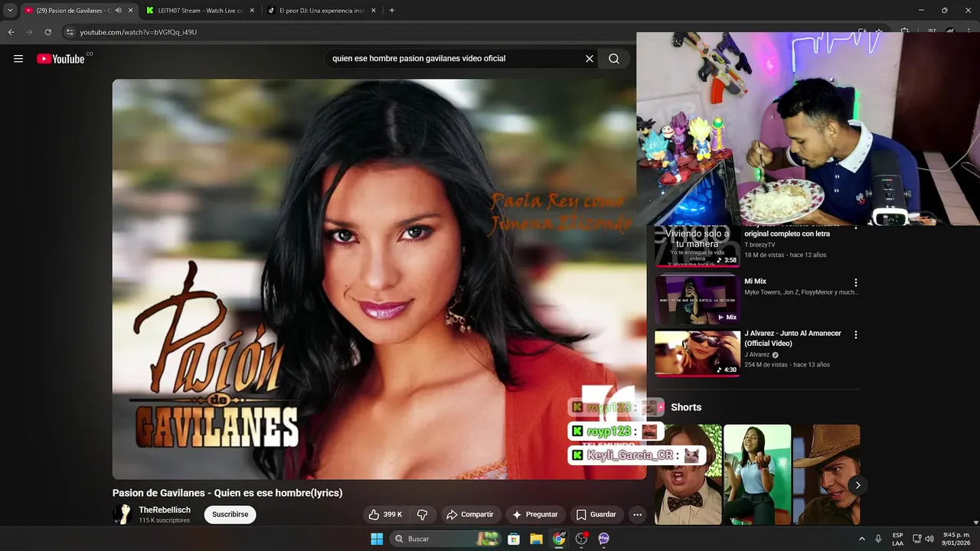
Task: Click the taskbar Buscar search box
Action: coord(446,539)
